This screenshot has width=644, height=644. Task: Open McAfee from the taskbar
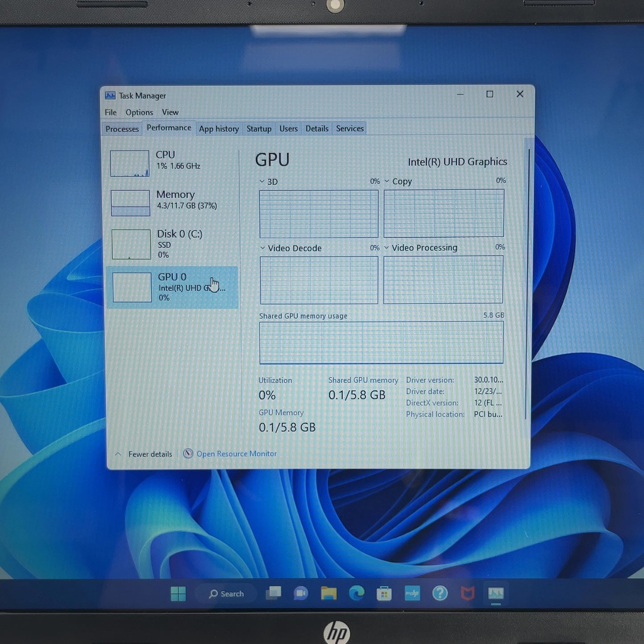(x=468, y=593)
